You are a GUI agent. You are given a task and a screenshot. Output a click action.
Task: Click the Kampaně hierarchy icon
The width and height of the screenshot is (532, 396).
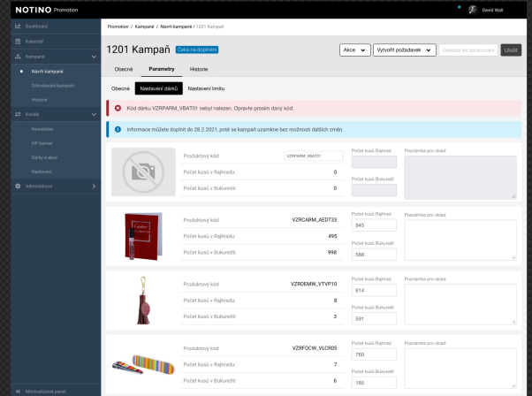(18, 57)
